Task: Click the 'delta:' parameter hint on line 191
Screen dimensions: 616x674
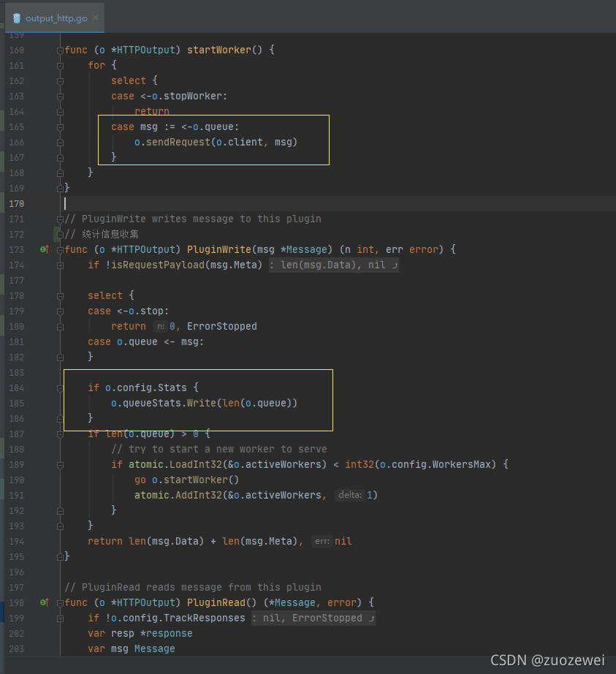Action: click(x=350, y=495)
